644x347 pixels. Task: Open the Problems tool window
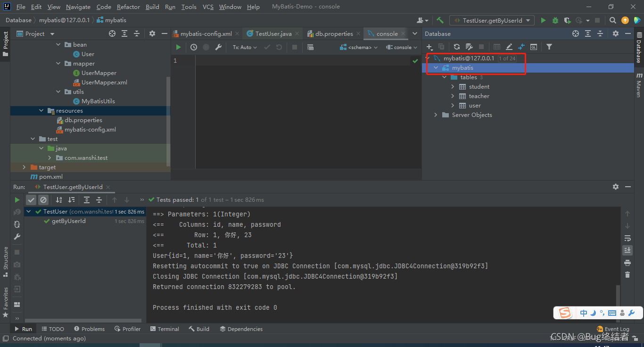89,329
